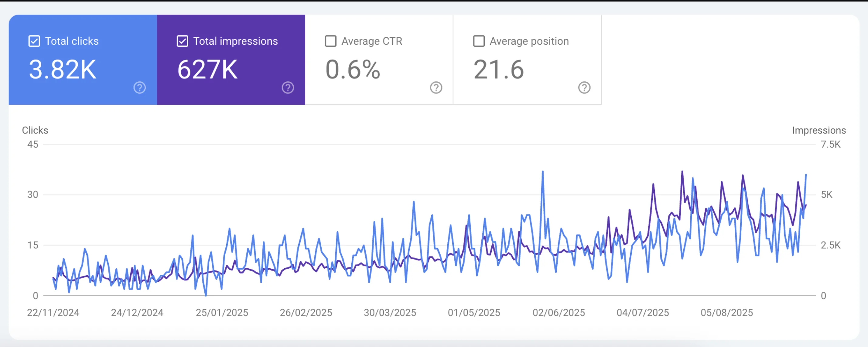Uncheck the Total impressions checkbox
The image size is (868, 347).
(x=182, y=41)
